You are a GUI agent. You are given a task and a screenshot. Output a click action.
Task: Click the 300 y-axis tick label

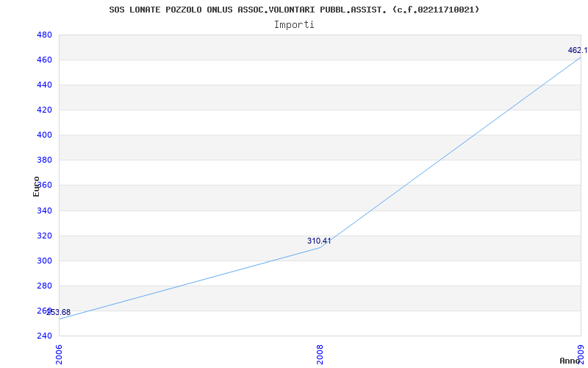44,261
